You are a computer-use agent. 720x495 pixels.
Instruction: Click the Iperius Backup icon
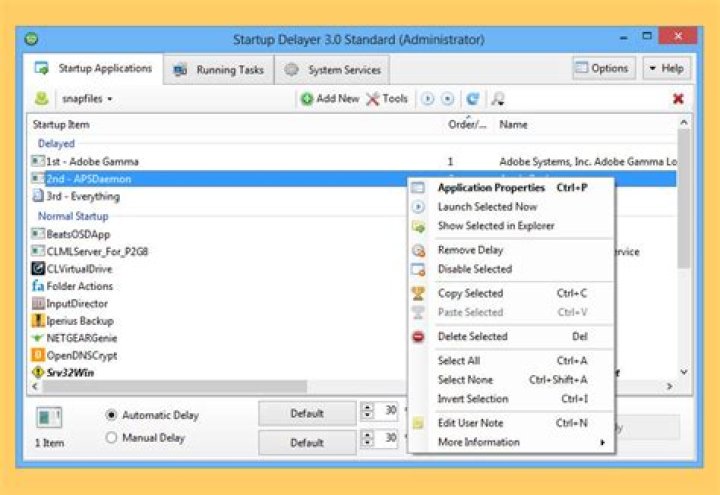pos(38,321)
